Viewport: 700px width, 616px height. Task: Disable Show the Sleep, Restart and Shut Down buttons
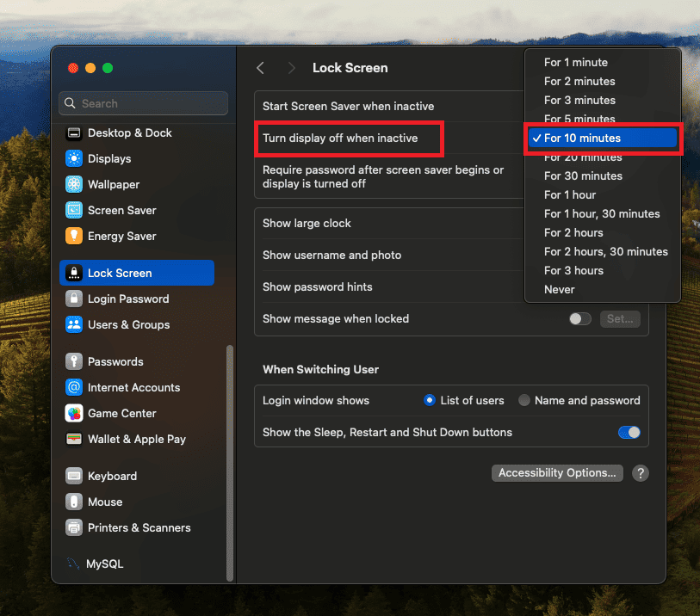(x=629, y=432)
